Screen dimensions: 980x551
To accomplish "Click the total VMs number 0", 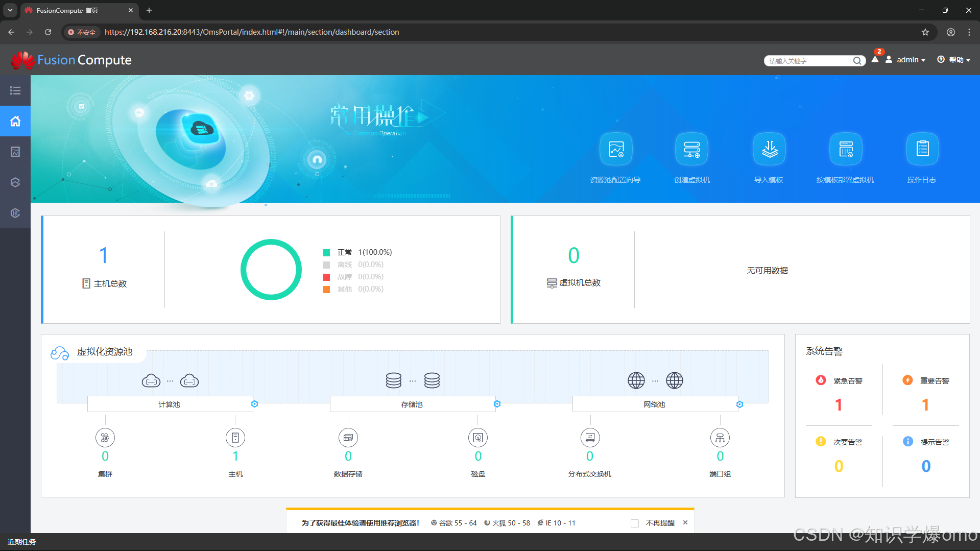I will [x=573, y=255].
